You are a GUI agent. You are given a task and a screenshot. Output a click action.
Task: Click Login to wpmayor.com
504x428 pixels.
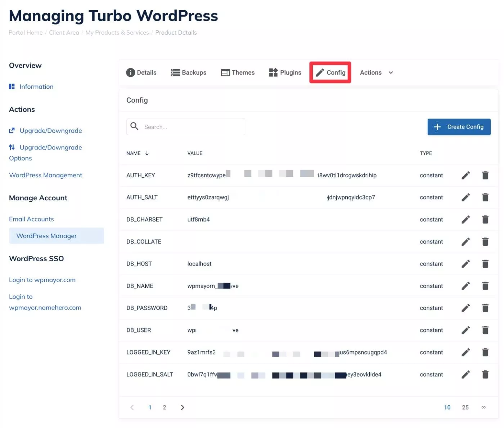pyautogui.click(x=42, y=280)
